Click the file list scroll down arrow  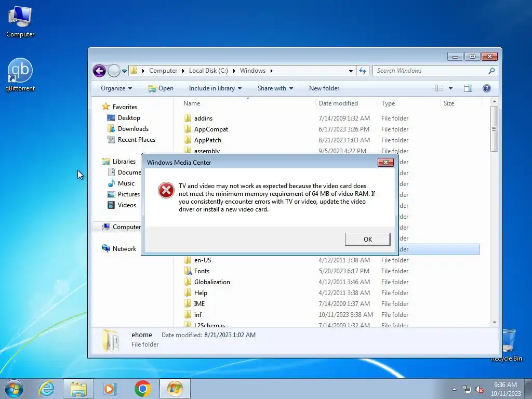[495, 322]
